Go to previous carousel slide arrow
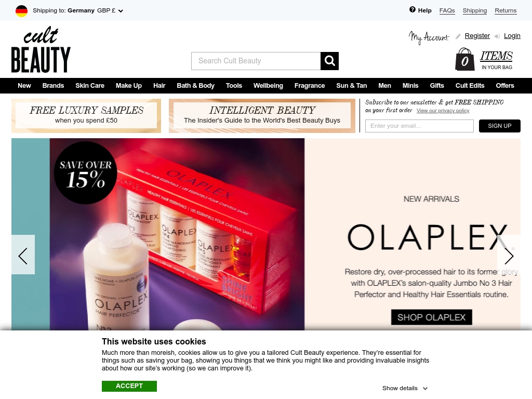 tap(23, 255)
